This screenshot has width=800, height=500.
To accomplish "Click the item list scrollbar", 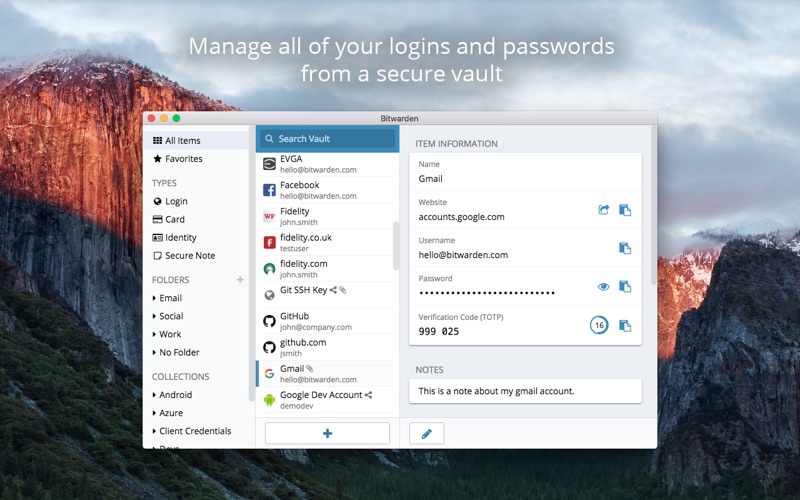I will pyautogui.click(x=396, y=246).
